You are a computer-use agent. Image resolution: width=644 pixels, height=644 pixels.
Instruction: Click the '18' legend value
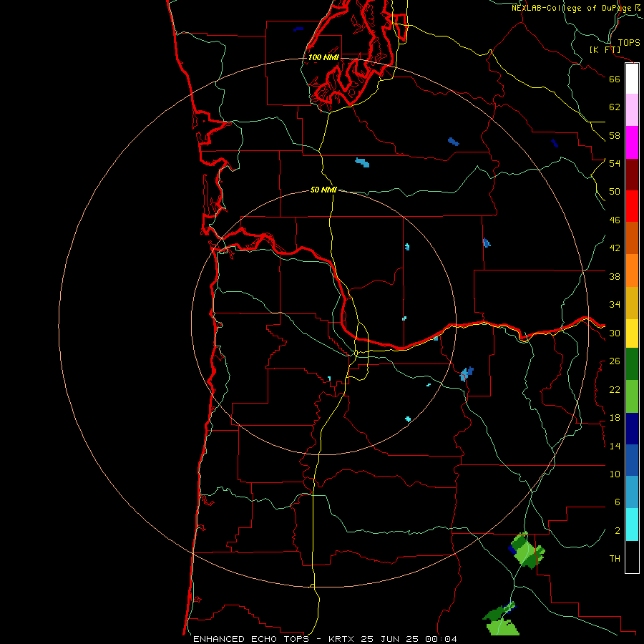coord(615,418)
